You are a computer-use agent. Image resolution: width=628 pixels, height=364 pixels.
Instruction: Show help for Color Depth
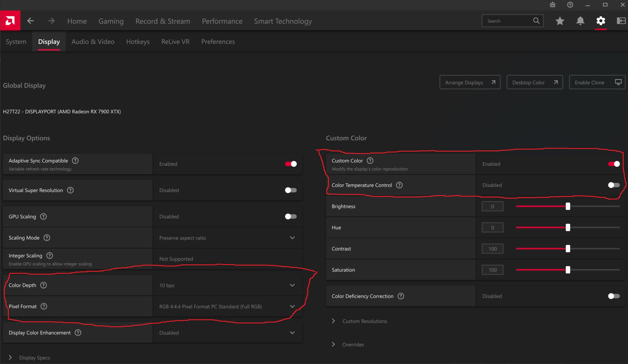(44, 285)
